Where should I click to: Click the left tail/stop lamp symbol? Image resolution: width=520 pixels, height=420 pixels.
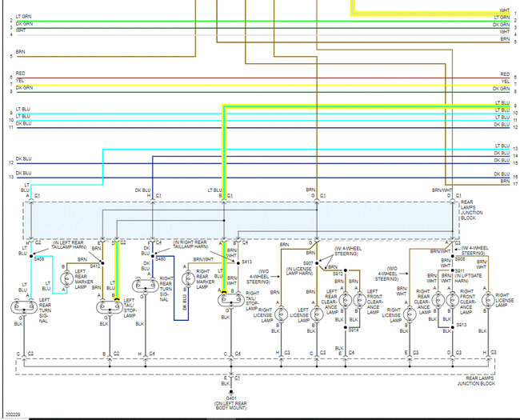[110, 306]
